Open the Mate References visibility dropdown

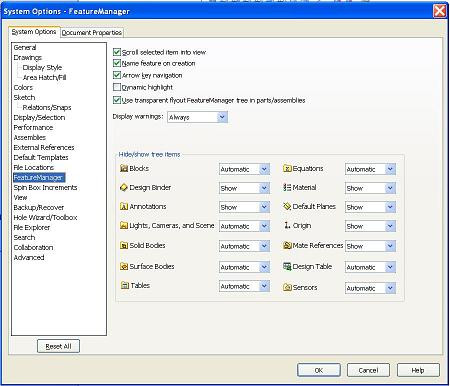[x=370, y=246]
